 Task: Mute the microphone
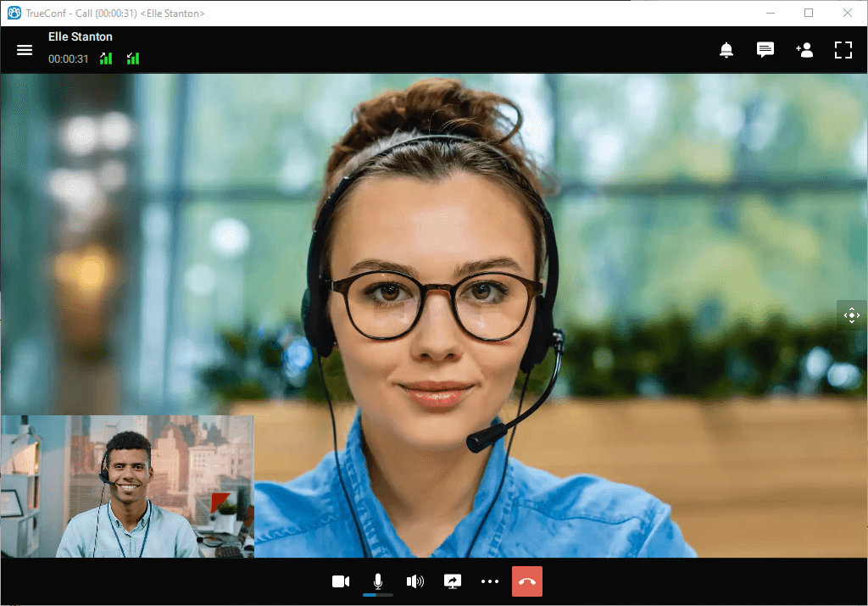[378, 581]
